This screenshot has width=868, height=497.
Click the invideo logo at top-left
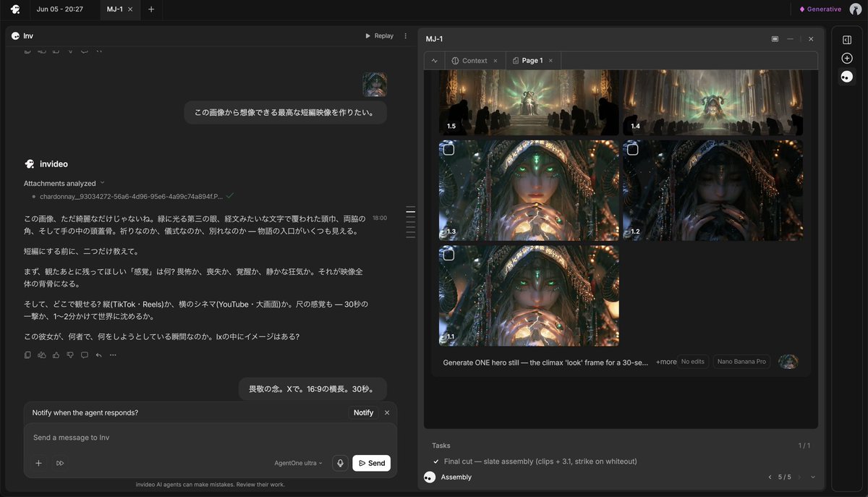15,9
